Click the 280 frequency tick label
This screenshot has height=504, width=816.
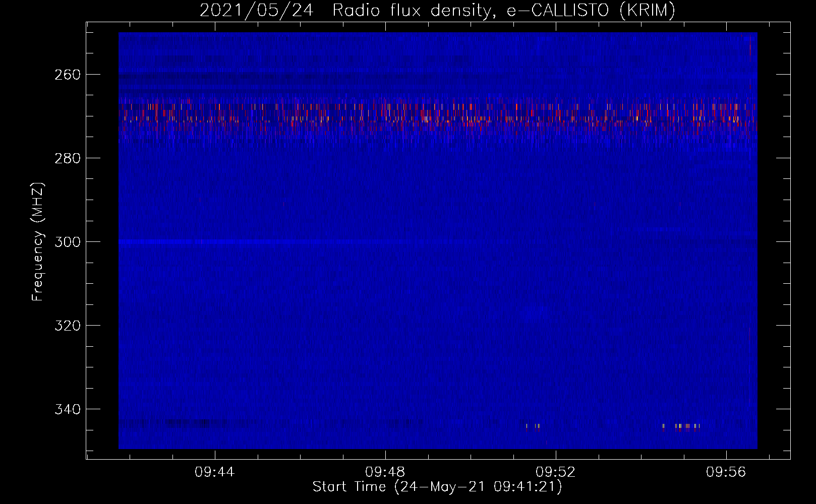tap(68, 158)
